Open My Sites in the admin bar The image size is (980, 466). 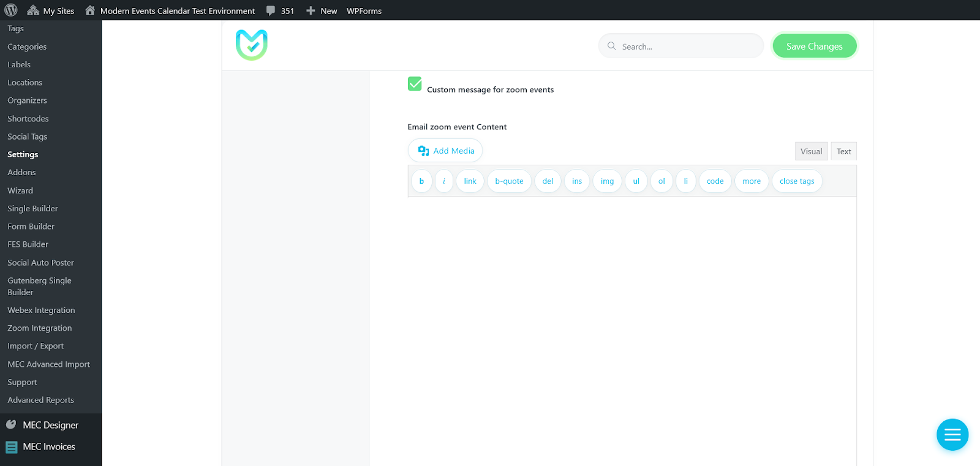click(x=51, y=10)
